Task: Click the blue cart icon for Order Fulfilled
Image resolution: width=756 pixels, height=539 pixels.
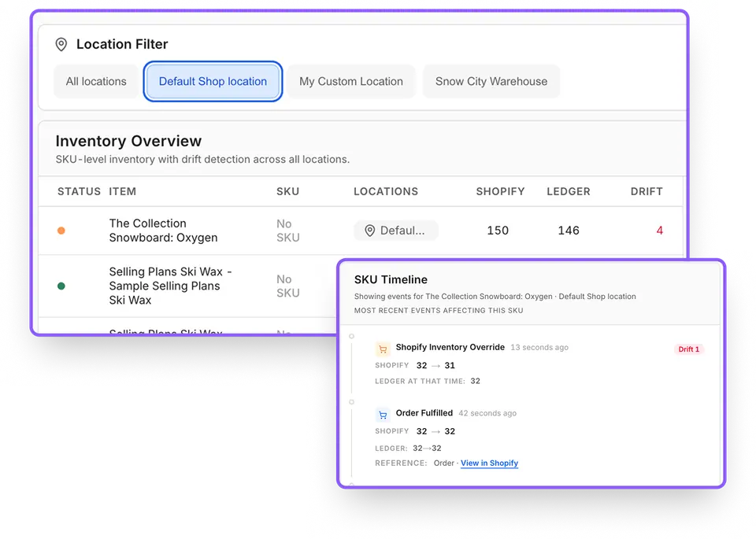Action: click(383, 415)
